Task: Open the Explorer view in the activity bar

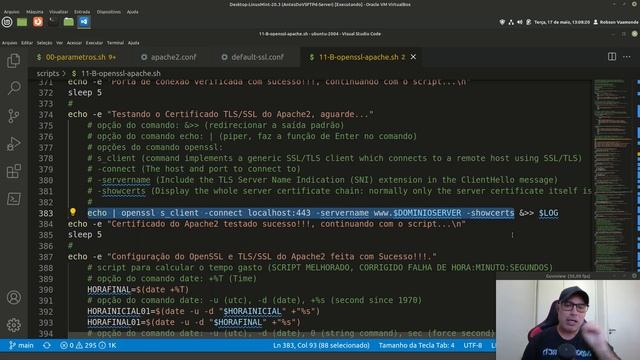Action: pyautogui.click(x=13, y=61)
